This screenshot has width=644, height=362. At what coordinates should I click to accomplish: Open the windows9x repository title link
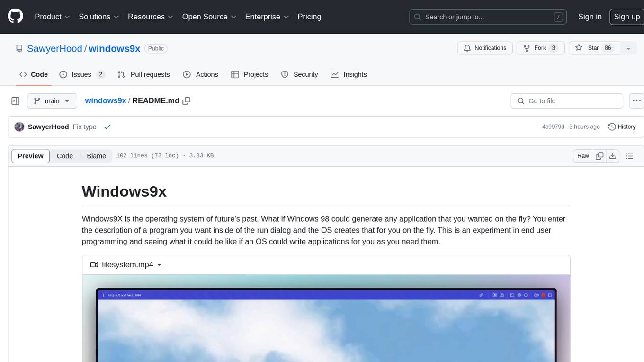(115, 48)
